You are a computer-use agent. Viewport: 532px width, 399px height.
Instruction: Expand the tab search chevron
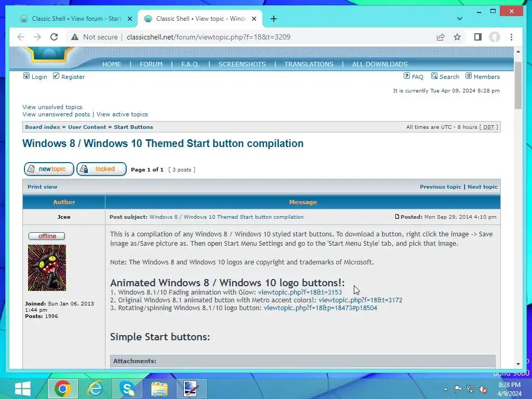coord(460,19)
